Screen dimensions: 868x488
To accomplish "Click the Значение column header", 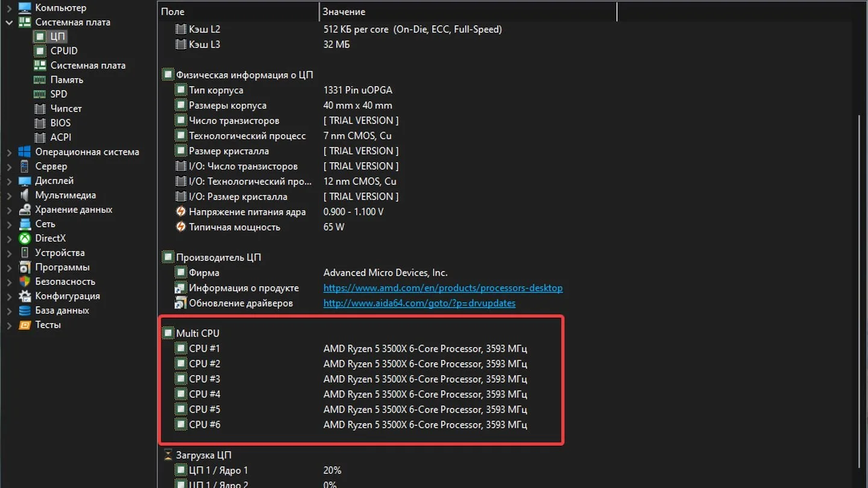I will pos(468,11).
